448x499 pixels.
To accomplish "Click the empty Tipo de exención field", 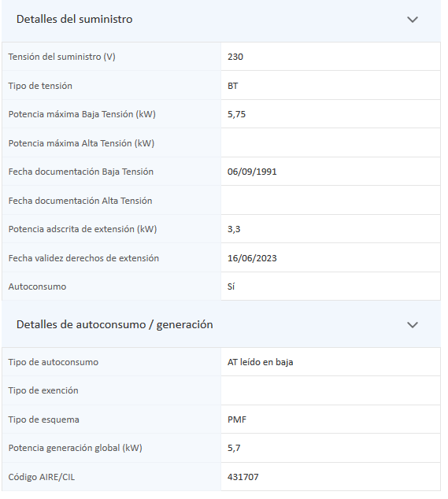I will point(331,390).
